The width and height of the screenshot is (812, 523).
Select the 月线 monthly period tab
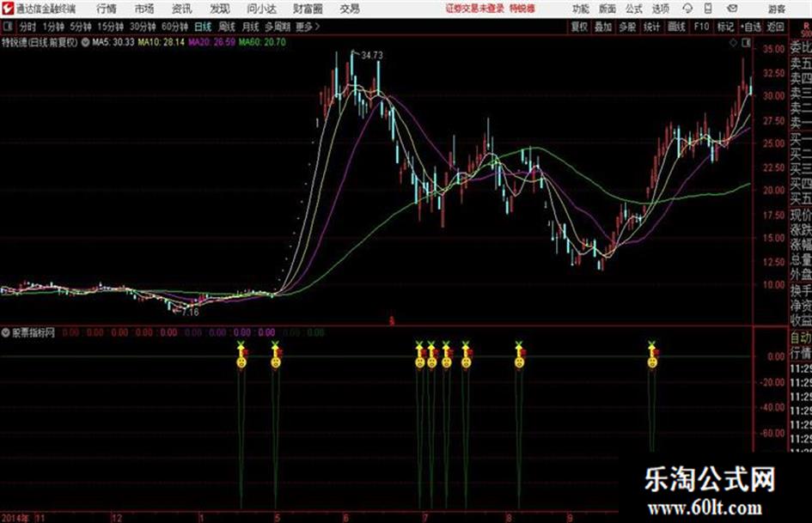pos(251,27)
